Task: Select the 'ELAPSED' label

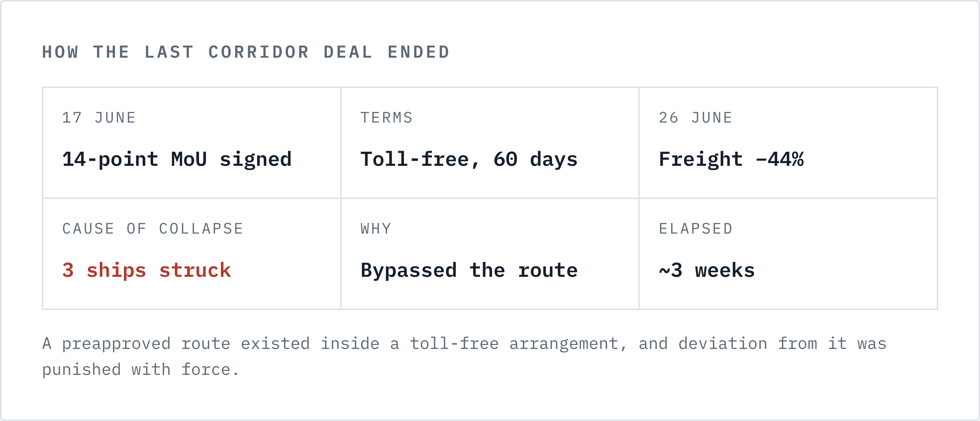Action: [695, 229]
